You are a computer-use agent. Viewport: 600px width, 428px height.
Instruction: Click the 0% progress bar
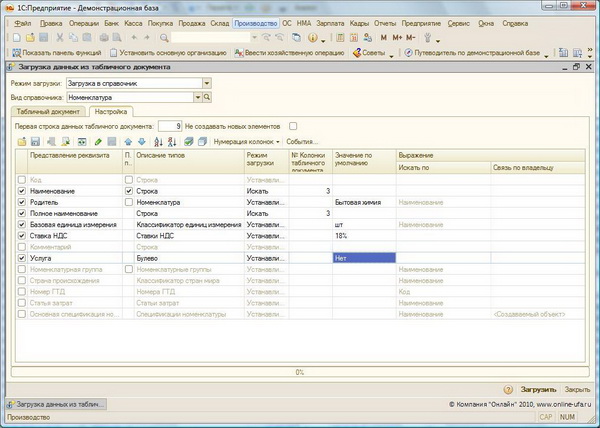click(300, 372)
